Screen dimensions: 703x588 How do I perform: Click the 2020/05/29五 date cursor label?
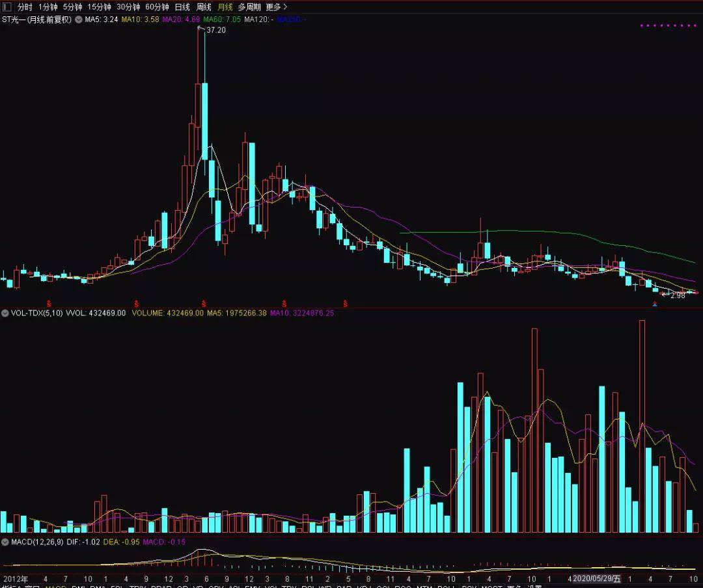[597, 579]
